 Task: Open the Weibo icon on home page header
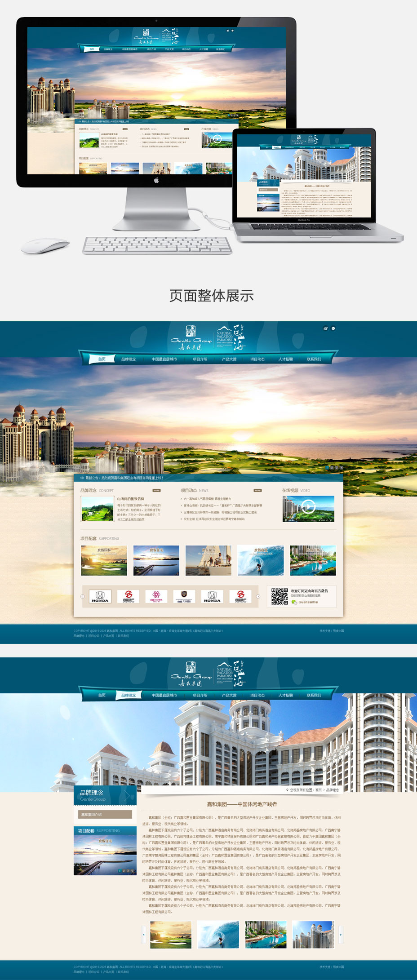tap(326, 328)
